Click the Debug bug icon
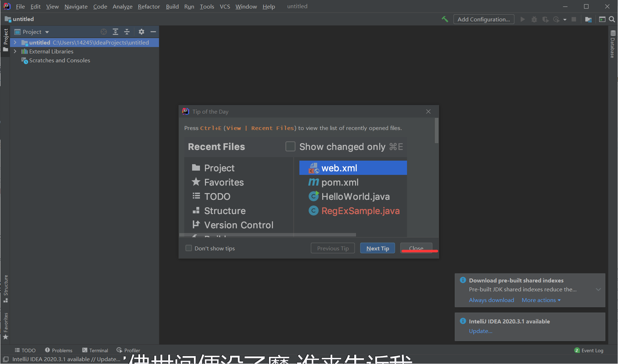618x364 pixels. click(534, 19)
